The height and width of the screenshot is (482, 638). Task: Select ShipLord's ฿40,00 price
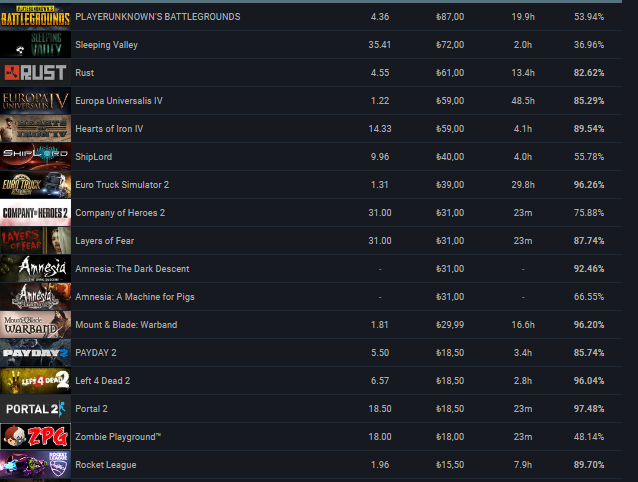pyautogui.click(x=450, y=157)
